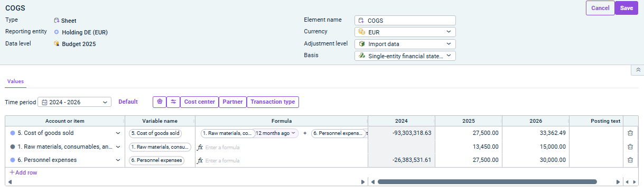Click the Budget 2025 data level icon

point(57,44)
